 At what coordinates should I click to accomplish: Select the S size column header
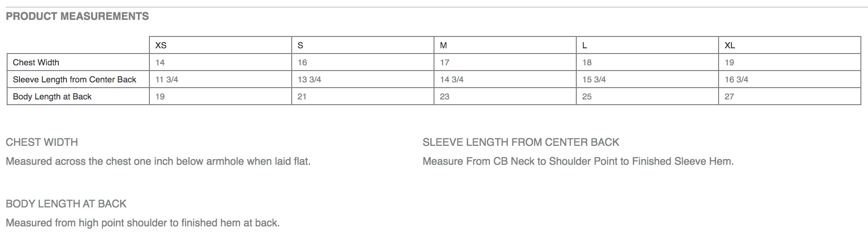point(300,45)
